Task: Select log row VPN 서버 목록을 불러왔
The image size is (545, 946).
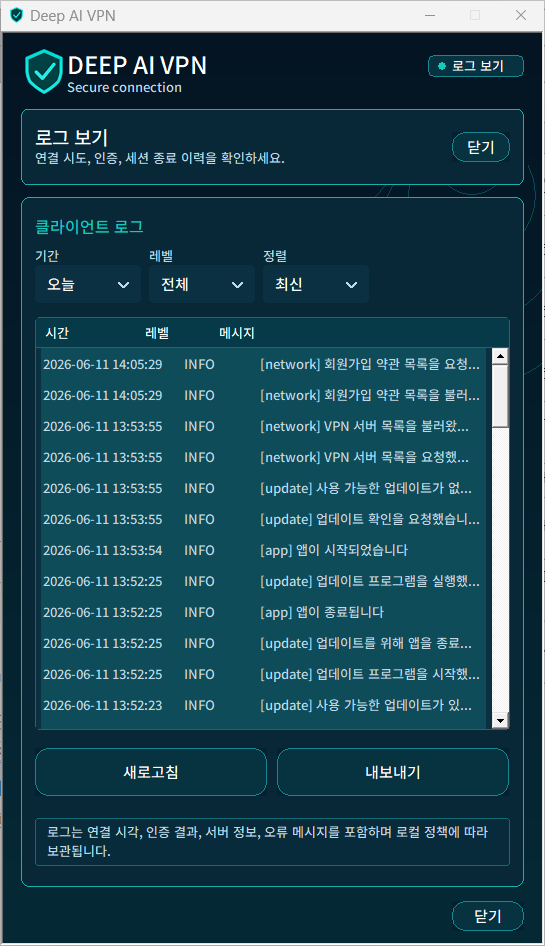Action: 264,427
